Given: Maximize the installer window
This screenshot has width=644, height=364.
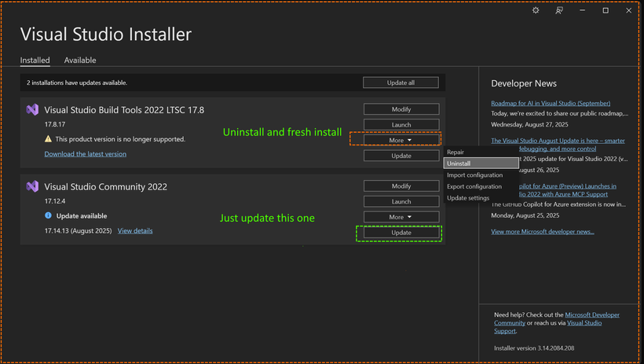Looking at the screenshot, I should tap(606, 10).
